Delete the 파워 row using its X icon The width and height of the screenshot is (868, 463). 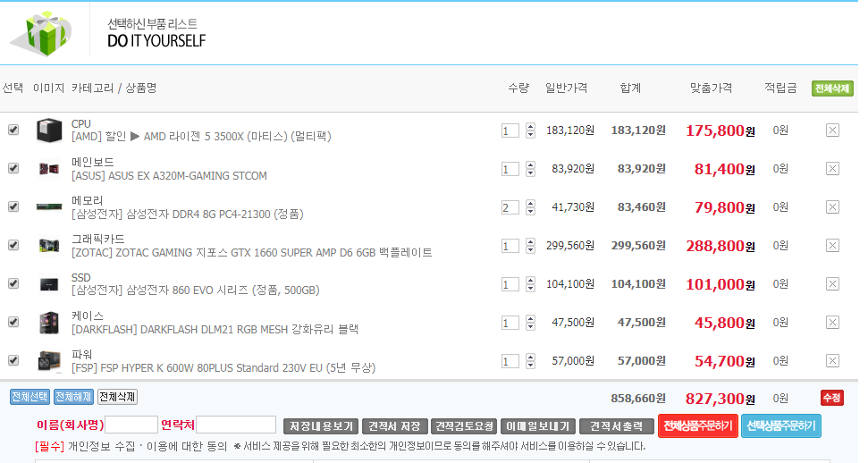tap(832, 360)
